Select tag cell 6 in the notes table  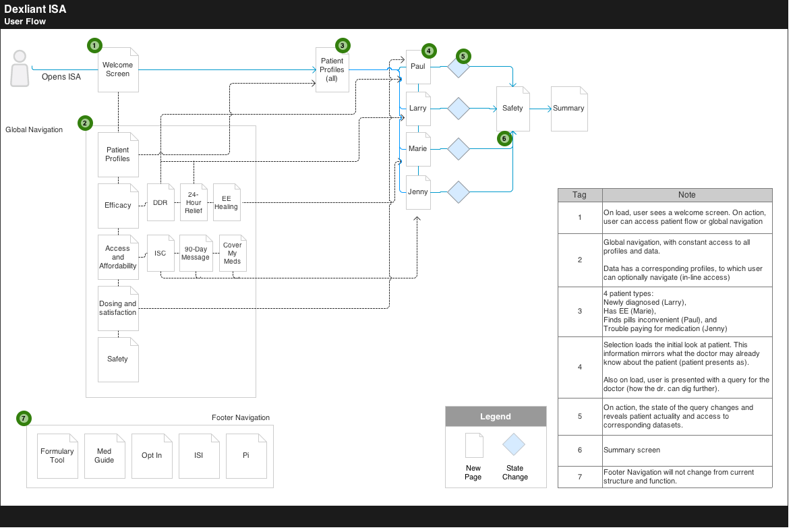(x=580, y=451)
